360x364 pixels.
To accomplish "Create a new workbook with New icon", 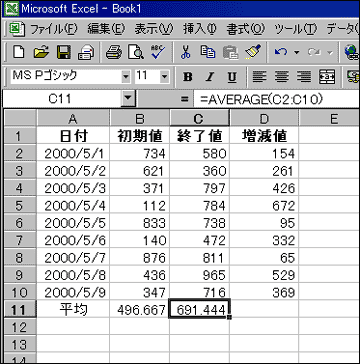I will [x=20, y=52].
